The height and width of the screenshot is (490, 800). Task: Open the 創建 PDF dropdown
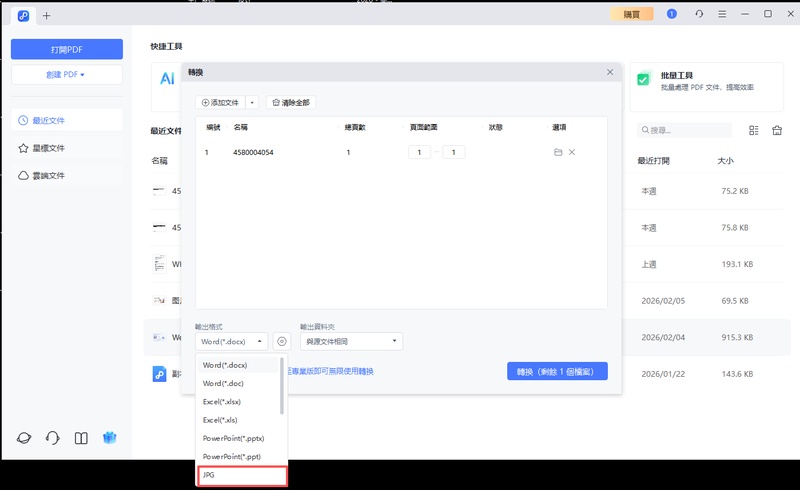coord(67,75)
